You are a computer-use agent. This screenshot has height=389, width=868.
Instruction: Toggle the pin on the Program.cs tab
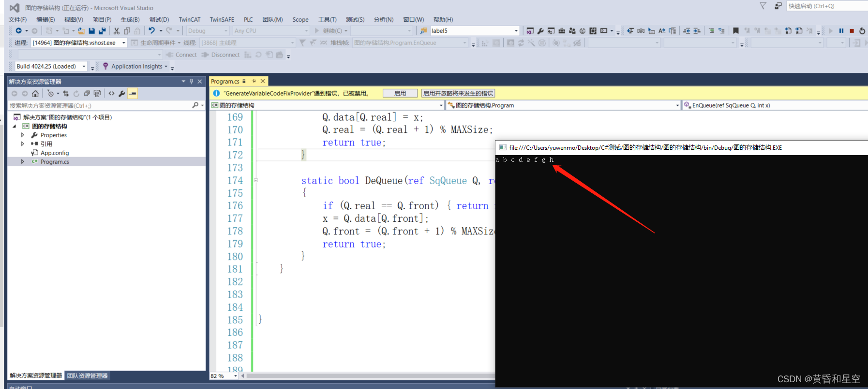point(254,81)
